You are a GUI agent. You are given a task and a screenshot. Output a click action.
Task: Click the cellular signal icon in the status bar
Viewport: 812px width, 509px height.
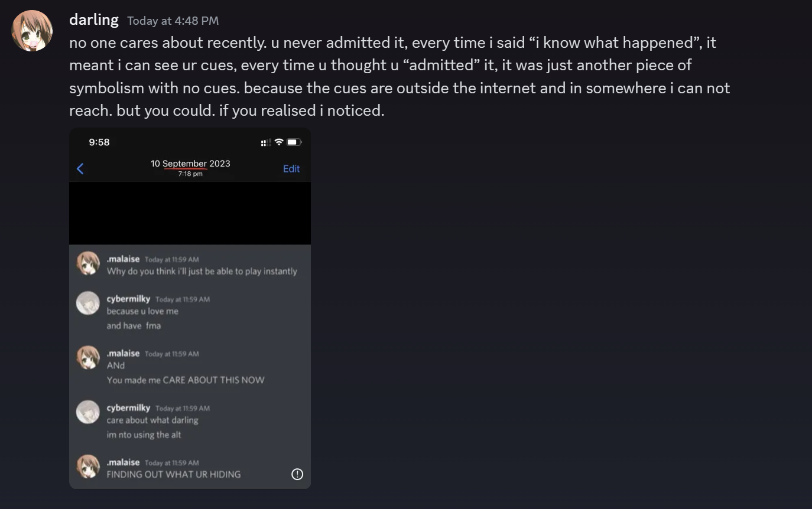(x=266, y=142)
